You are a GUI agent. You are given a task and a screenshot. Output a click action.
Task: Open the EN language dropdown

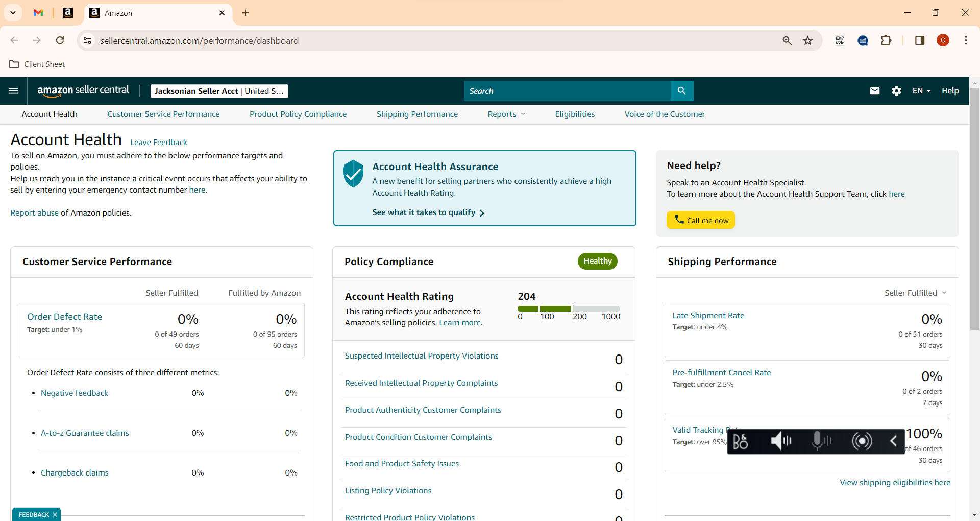pos(922,91)
